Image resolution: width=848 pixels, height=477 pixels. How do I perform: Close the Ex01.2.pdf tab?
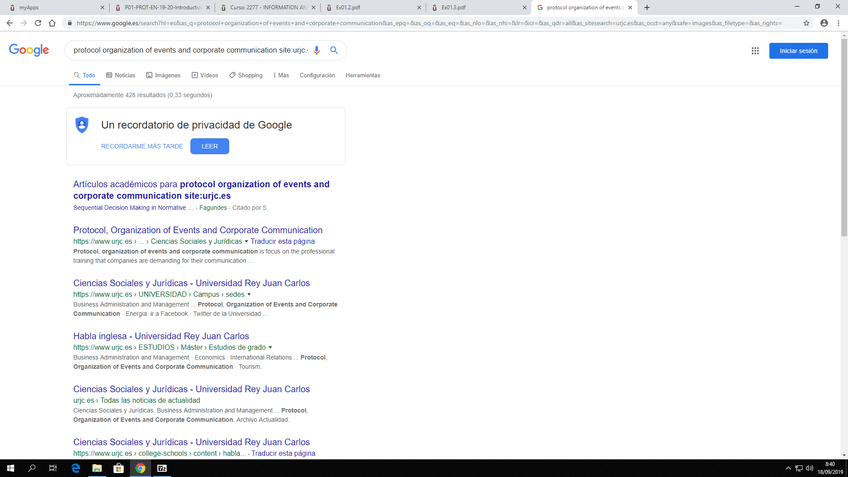pos(419,8)
